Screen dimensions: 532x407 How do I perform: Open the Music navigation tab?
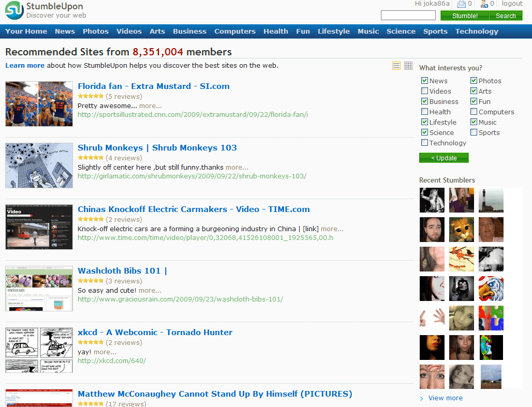click(x=368, y=31)
